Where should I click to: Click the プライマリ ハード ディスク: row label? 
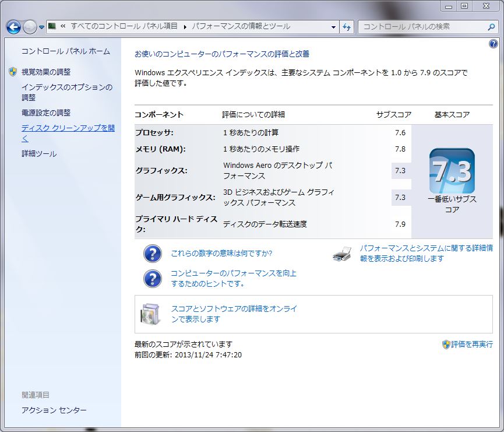tap(176, 224)
